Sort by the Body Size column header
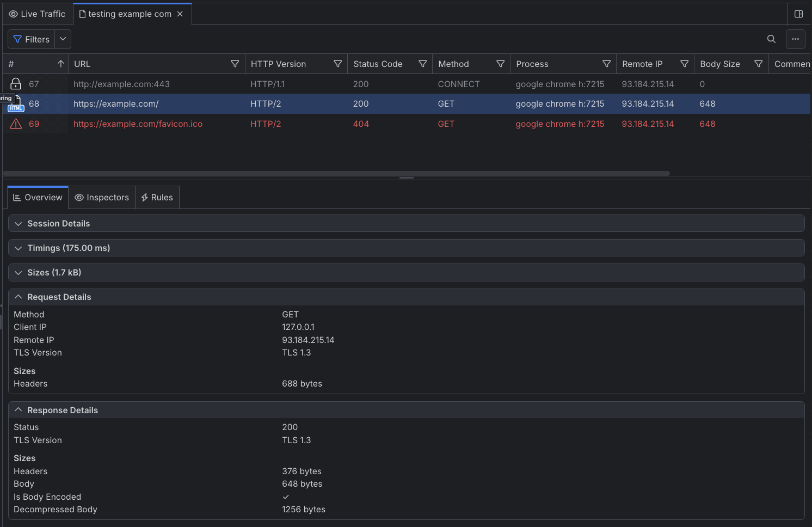Viewport: 812px width, 527px height. pos(719,64)
